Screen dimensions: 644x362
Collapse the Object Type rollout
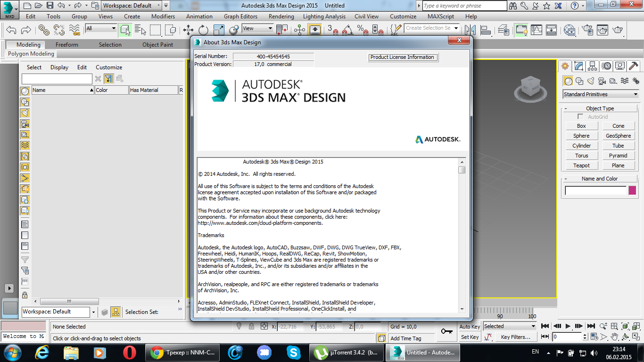coord(600,108)
